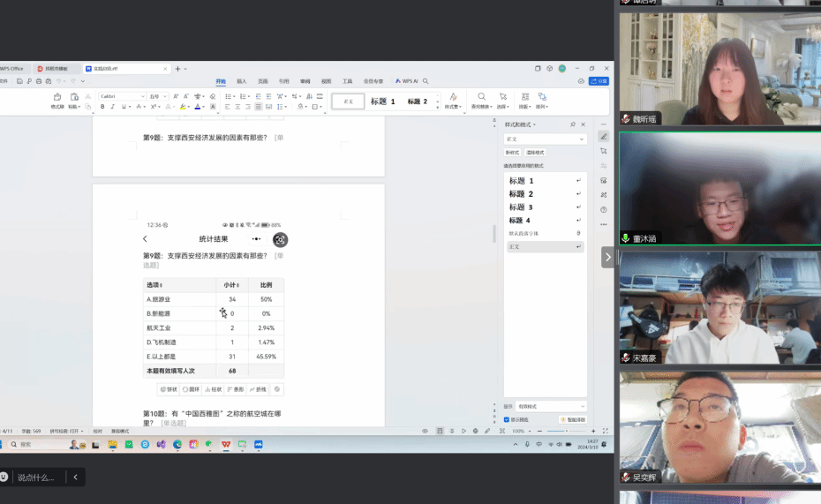Click the WPS AI search icon

[x=426, y=81]
